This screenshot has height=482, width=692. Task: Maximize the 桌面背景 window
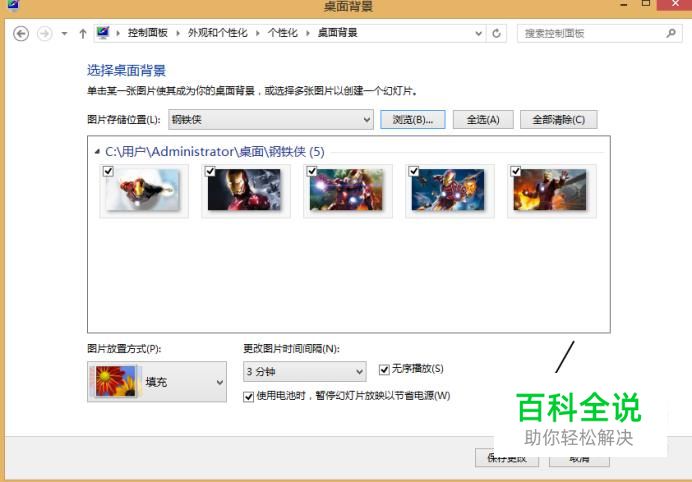[x=646, y=4]
